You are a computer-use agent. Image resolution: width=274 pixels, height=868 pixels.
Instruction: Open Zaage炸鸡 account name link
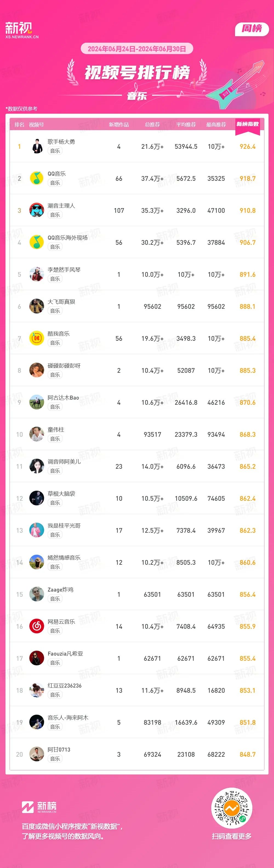click(60, 590)
